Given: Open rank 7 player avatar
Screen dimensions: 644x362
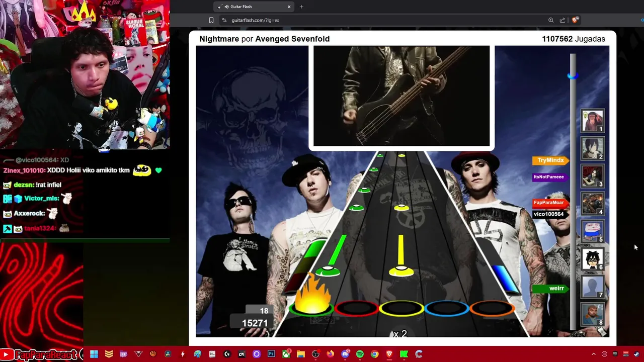Looking at the screenshot, I should point(593,287).
